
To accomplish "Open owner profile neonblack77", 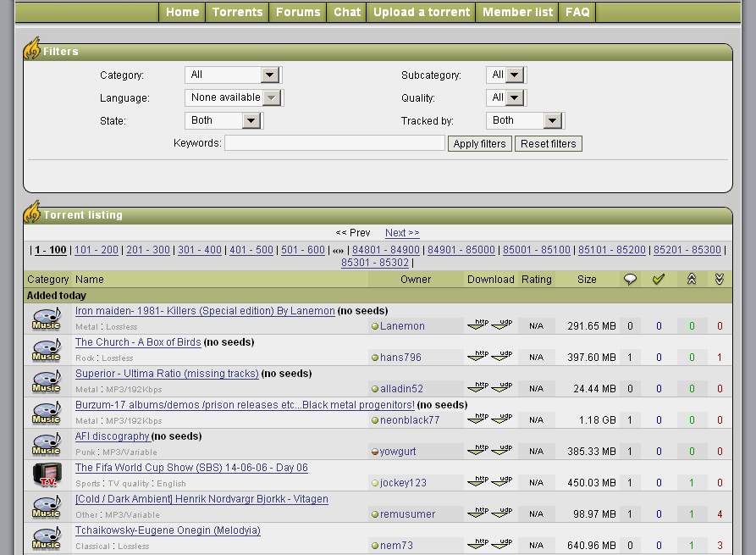I will [410, 420].
